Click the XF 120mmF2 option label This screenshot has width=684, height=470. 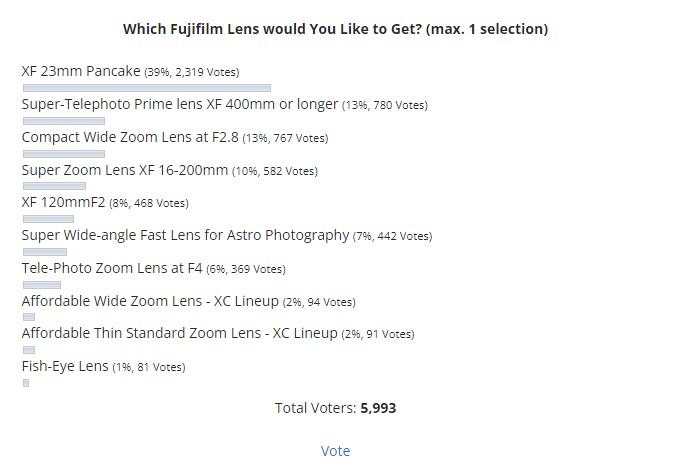[x=64, y=202]
